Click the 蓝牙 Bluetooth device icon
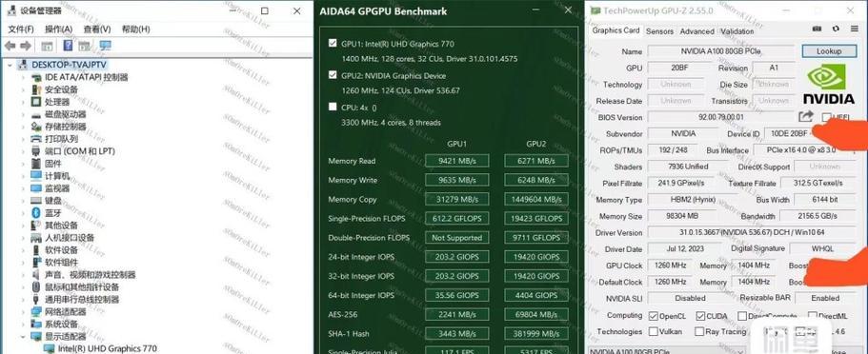This screenshot has height=354, width=868. 36,213
